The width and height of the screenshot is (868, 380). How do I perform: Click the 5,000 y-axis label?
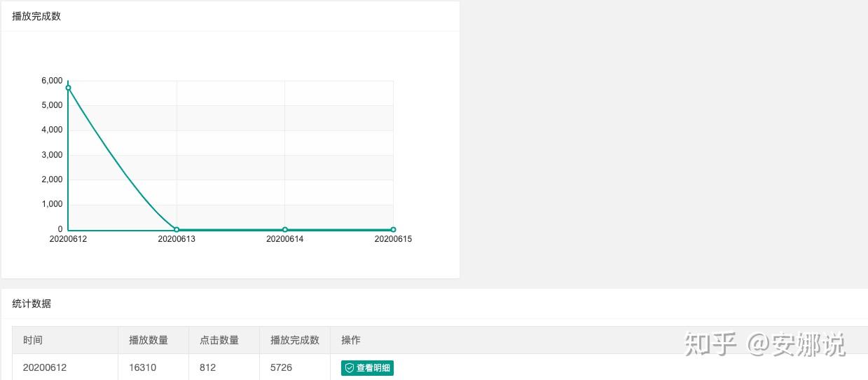click(52, 105)
